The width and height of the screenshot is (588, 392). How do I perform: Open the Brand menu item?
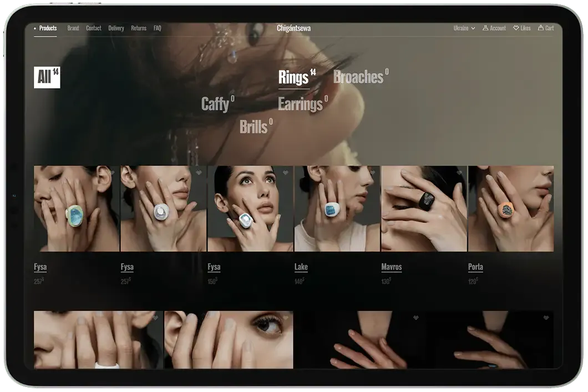point(73,28)
